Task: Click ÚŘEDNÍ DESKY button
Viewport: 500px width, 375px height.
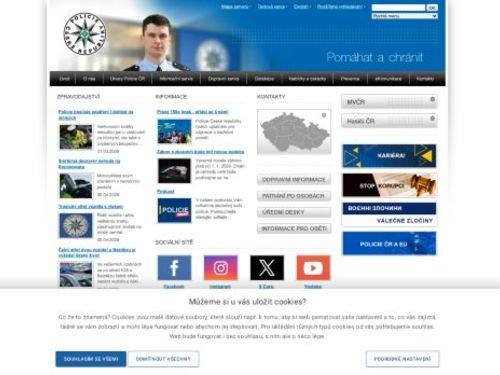Action: (294, 212)
